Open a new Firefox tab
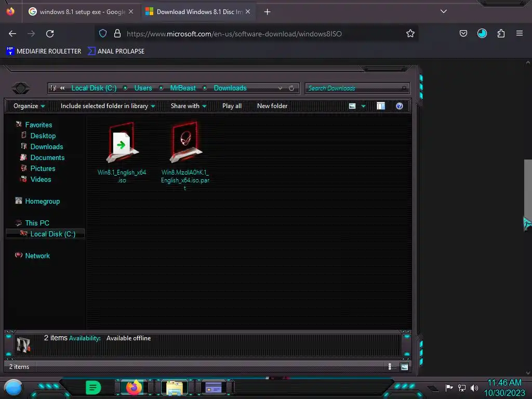The width and height of the screenshot is (532, 399). (268, 12)
